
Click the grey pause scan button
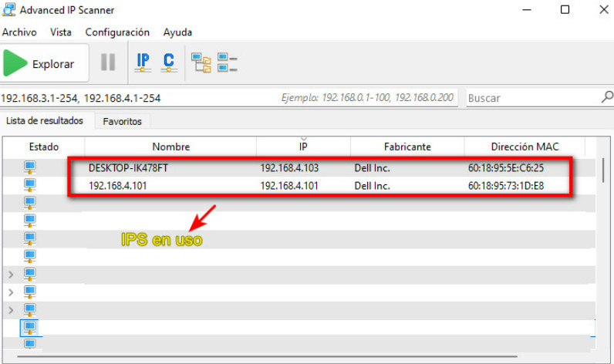pyautogui.click(x=108, y=62)
